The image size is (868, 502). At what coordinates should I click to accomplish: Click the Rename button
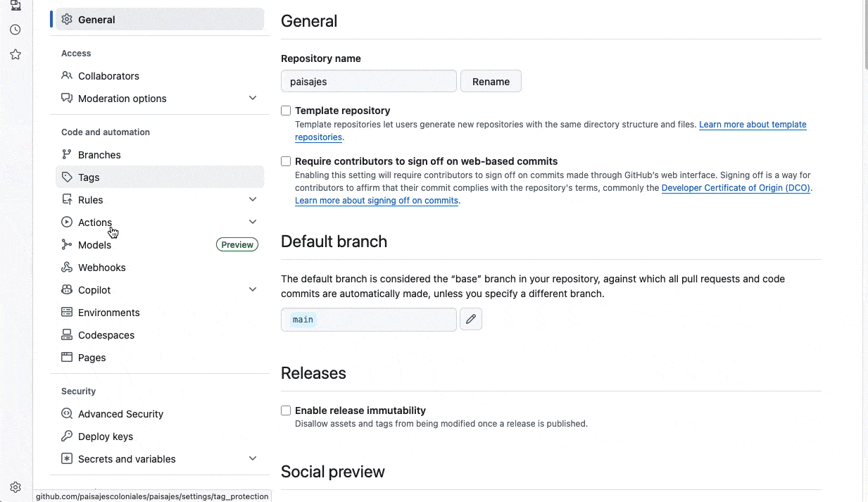(x=491, y=81)
